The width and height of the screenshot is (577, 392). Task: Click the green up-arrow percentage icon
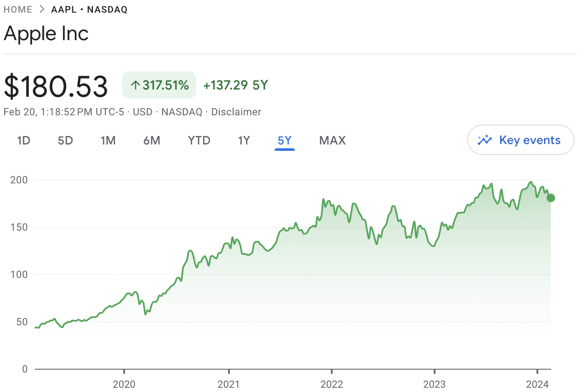pyautogui.click(x=135, y=85)
